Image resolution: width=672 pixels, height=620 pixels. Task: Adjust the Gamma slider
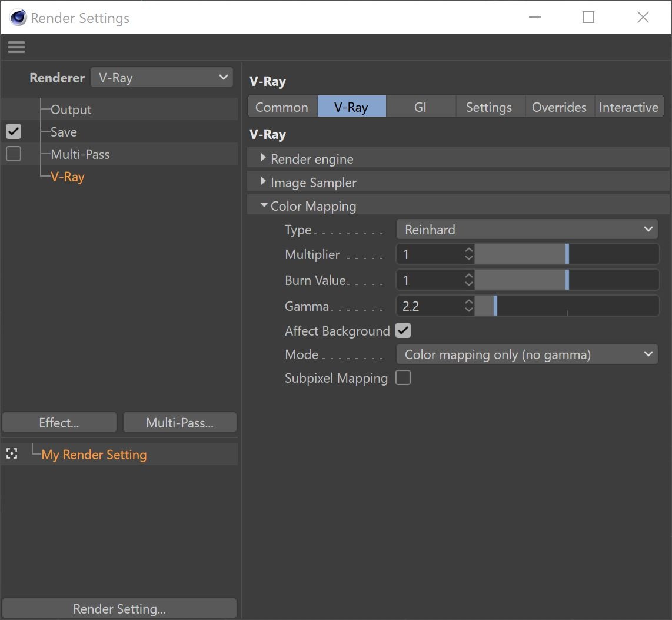(x=567, y=306)
